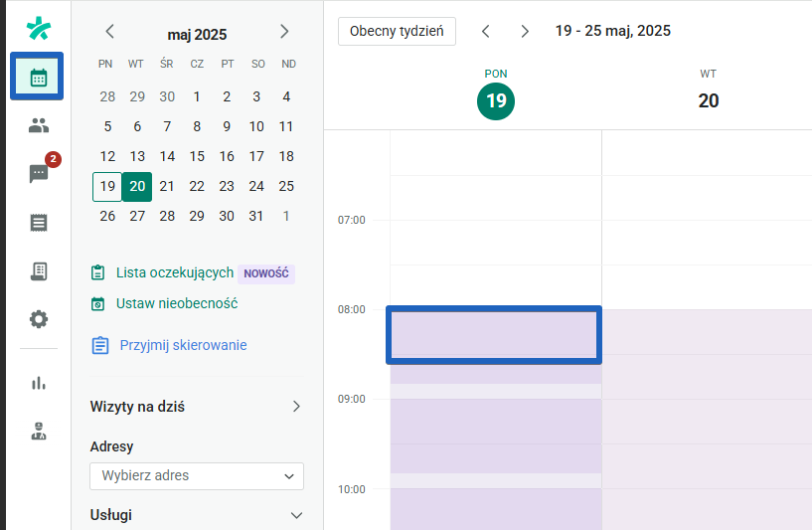Click Przyjmij skierowanie link
This screenshot has width=812, height=530.
click(x=183, y=345)
